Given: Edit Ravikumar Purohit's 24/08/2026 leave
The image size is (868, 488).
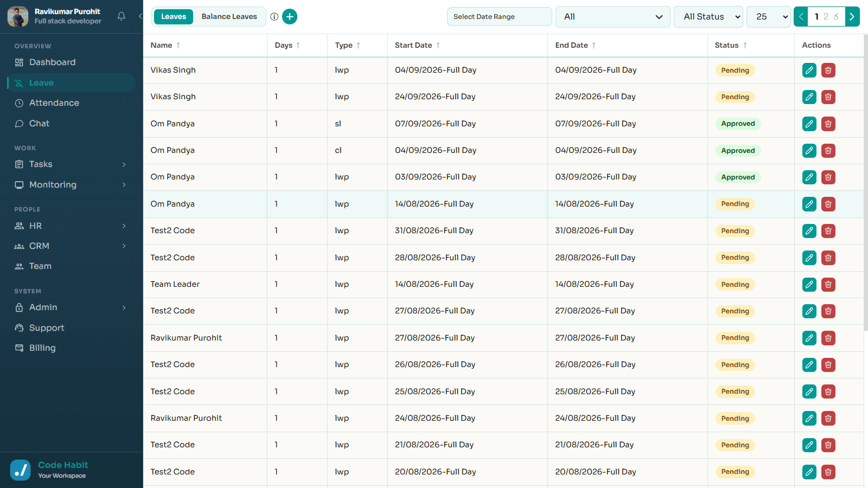Looking at the screenshot, I should [x=809, y=419].
